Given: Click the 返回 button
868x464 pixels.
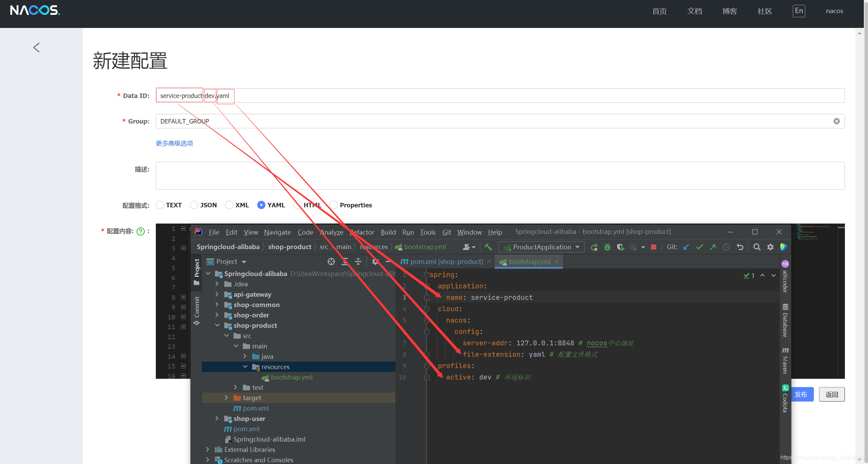Looking at the screenshot, I should tap(831, 394).
